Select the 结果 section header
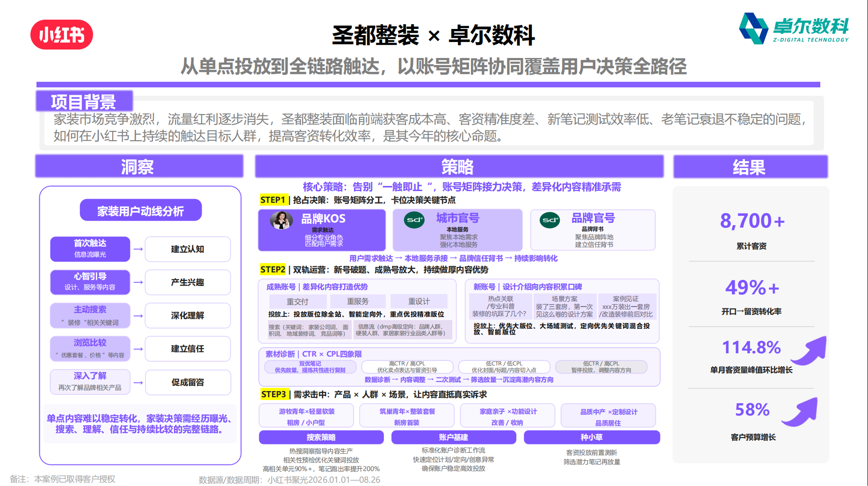 point(751,167)
